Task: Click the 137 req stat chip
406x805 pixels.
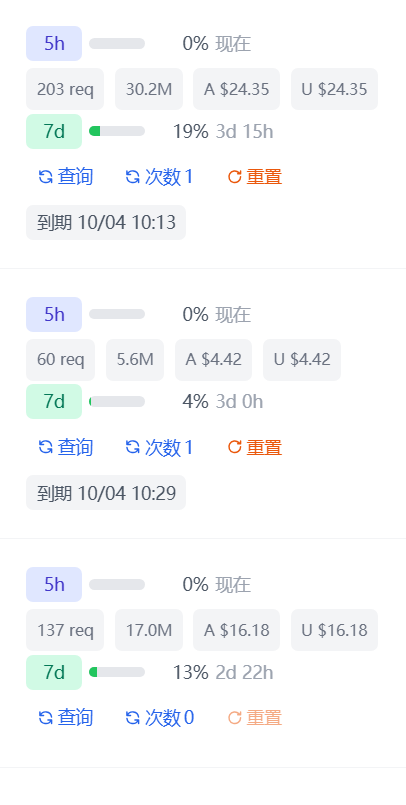Action: 65,630
